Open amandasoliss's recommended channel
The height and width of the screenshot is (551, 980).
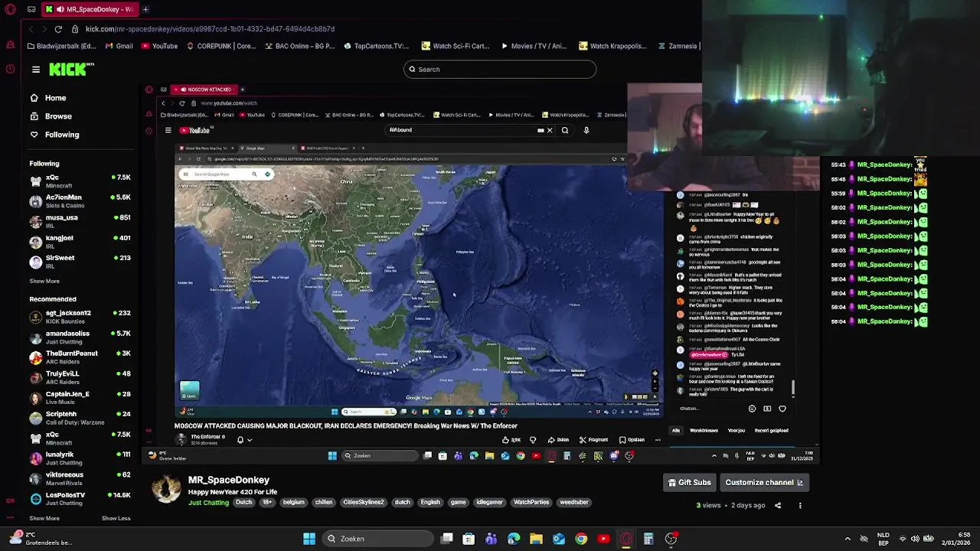click(x=80, y=337)
